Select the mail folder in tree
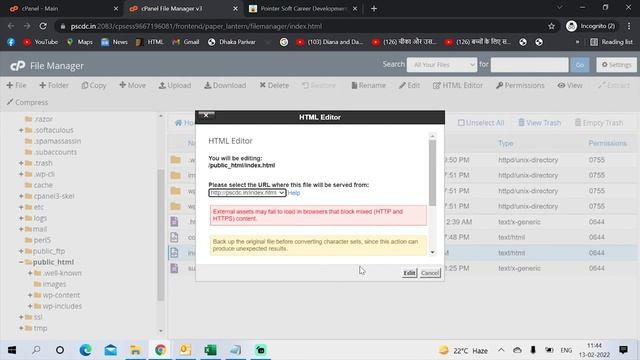Viewport: 640px width, 360px height. point(40,229)
